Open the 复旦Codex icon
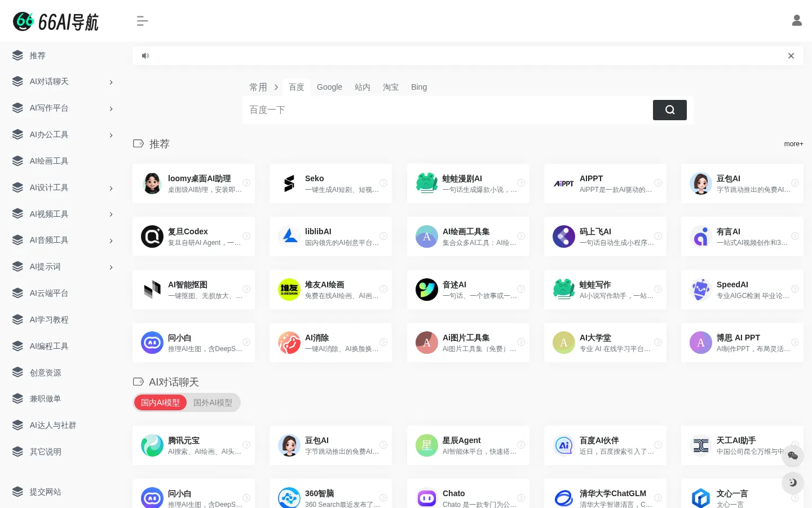The width and height of the screenshot is (812, 508). (152, 237)
